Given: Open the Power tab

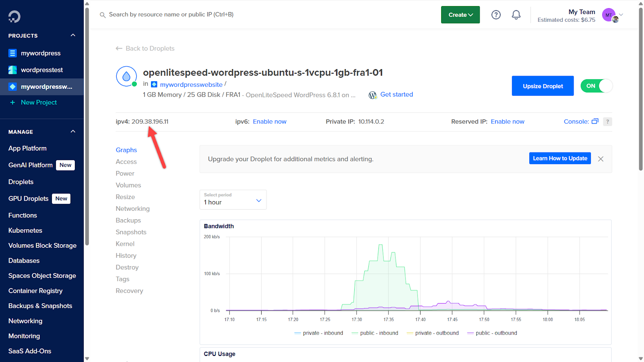Looking at the screenshot, I should click(125, 173).
